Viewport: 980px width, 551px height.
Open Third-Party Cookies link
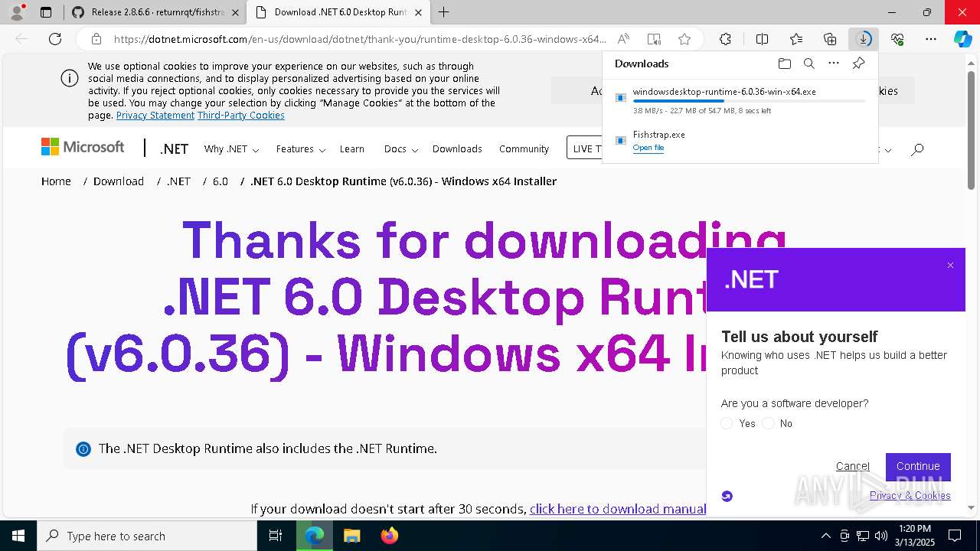[241, 115]
